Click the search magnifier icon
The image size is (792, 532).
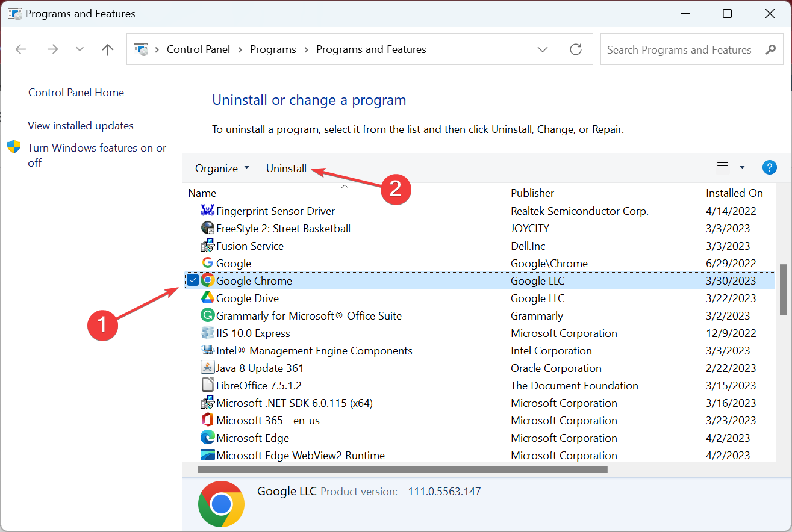(x=770, y=50)
